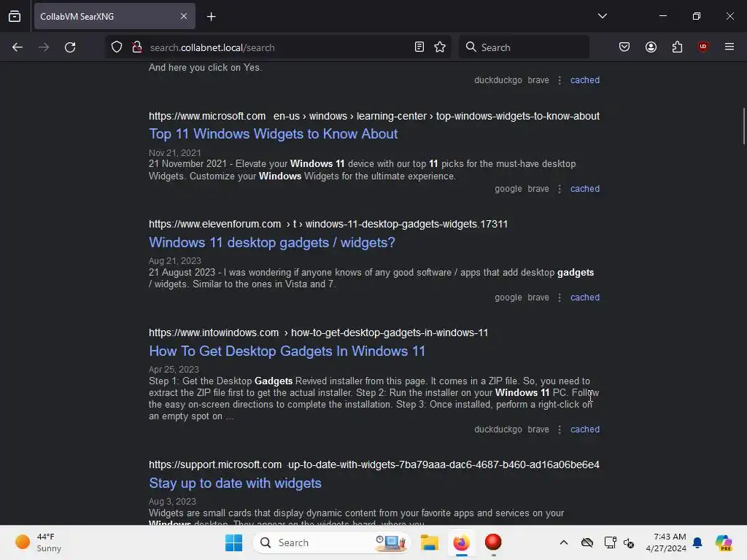Open Stay up to date with widgets result
This screenshot has height=560, width=747.
point(235,483)
